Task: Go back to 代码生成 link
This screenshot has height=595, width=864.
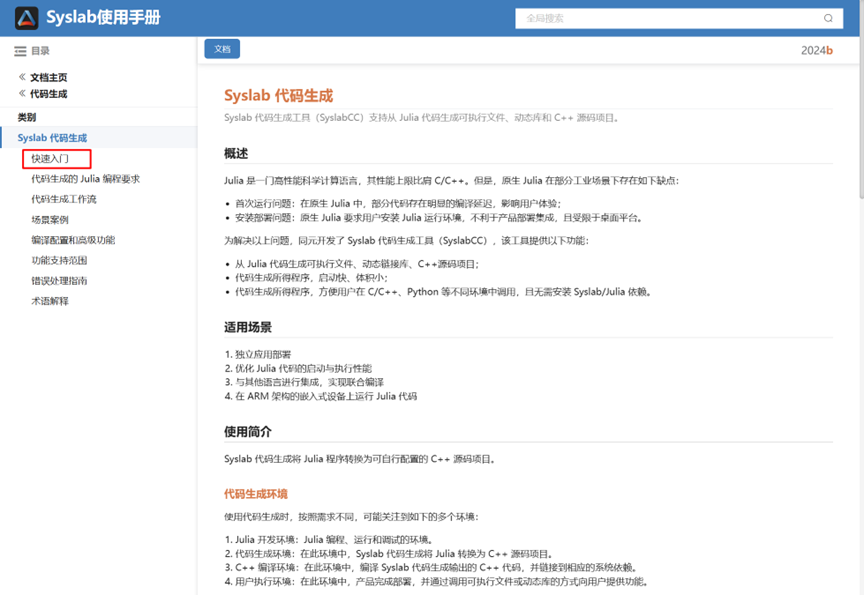Action: (48, 94)
